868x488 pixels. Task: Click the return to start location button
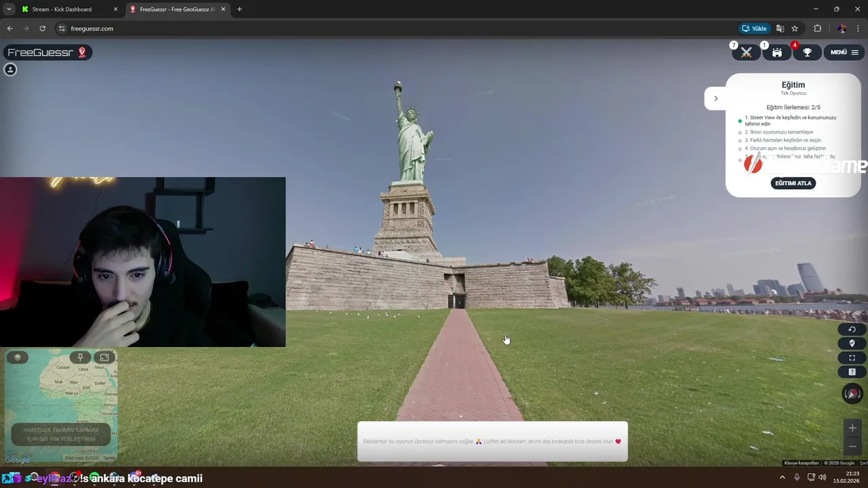pyautogui.click(x=852, y=329)
